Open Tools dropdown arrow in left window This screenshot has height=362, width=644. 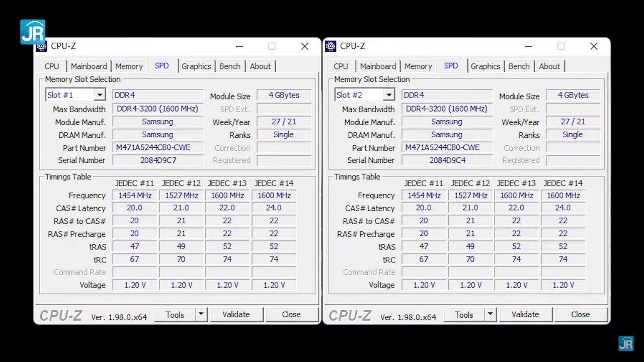click(201, 315)
